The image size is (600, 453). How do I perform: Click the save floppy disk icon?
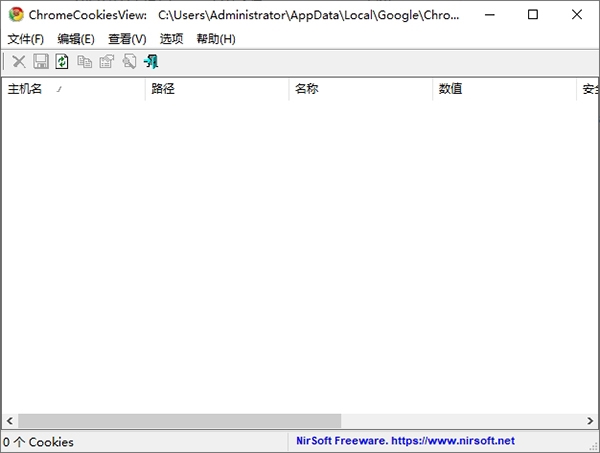[x=41, y=61]
